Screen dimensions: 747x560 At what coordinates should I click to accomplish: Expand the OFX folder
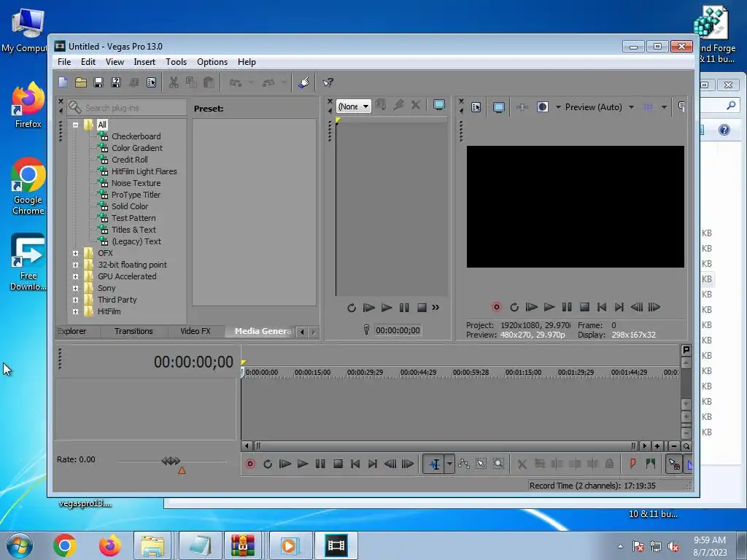[x=75, y=253]
